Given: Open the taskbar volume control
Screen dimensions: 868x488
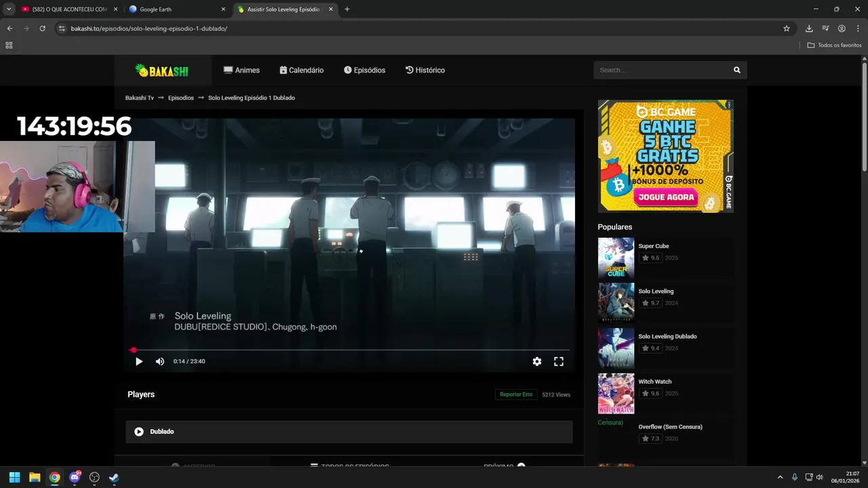Looking at the screenshot, I should pyautogui.click(x=820, y=477).
